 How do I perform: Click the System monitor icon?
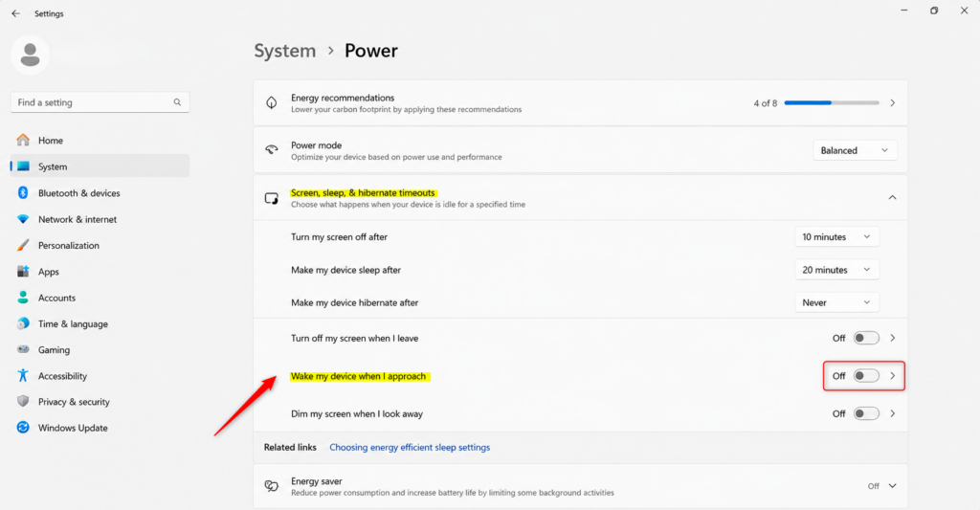point(23,166)
